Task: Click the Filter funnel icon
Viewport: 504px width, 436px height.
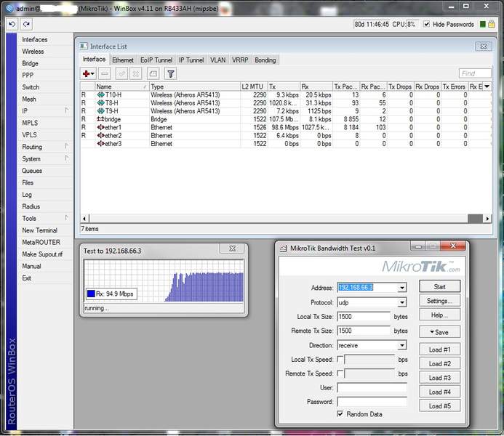Action: coord(171,74)
